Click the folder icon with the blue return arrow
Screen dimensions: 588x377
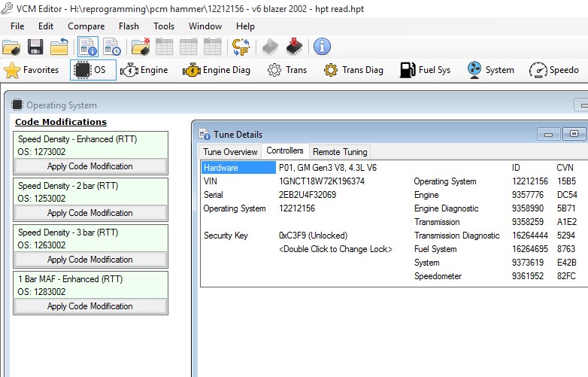59,47
